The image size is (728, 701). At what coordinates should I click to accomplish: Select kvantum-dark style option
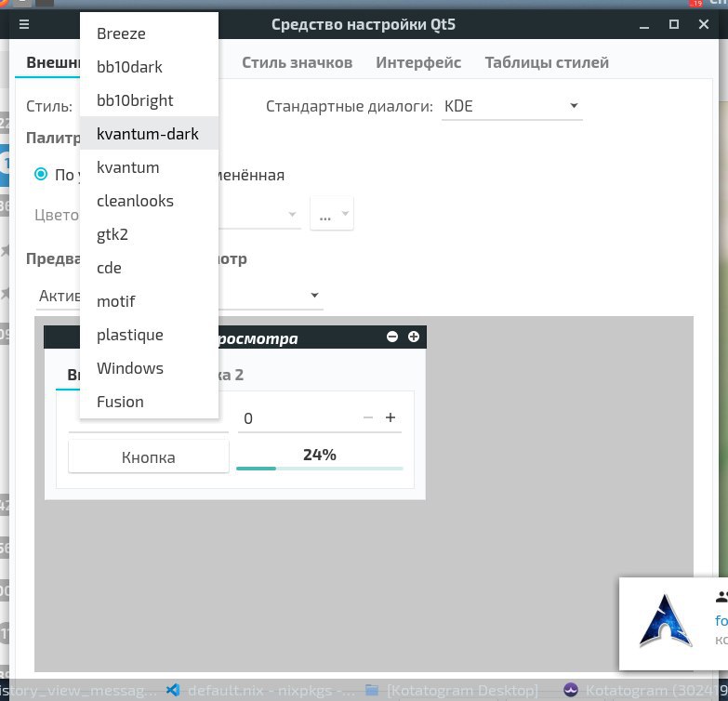pyautogui.click(x=149, y=134)
